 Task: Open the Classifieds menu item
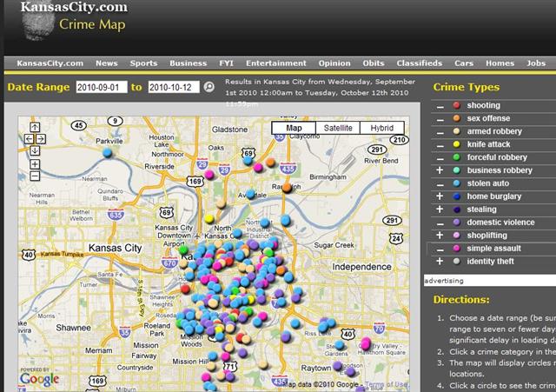coord(420,63)
